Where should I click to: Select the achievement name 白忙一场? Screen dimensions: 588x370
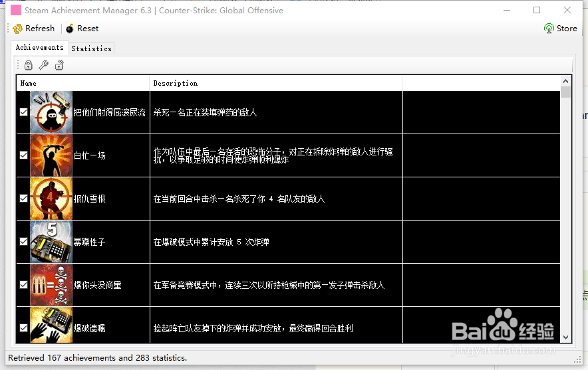pyautogui.click(x=89, y=155)
